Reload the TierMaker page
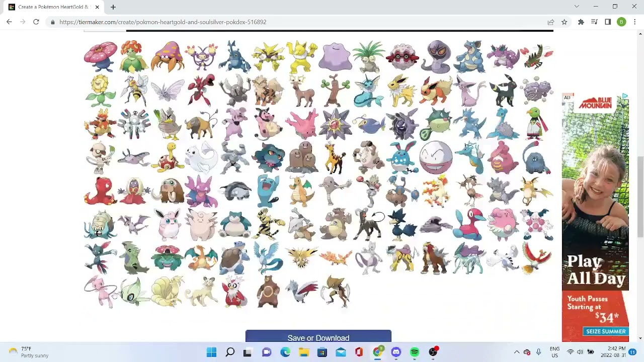The height and width of the screenshot is (362, 644). coord(36,22)
